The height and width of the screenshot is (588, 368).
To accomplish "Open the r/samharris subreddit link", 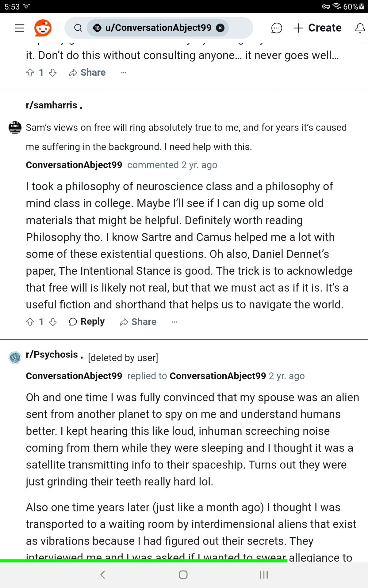I will 52,105.
